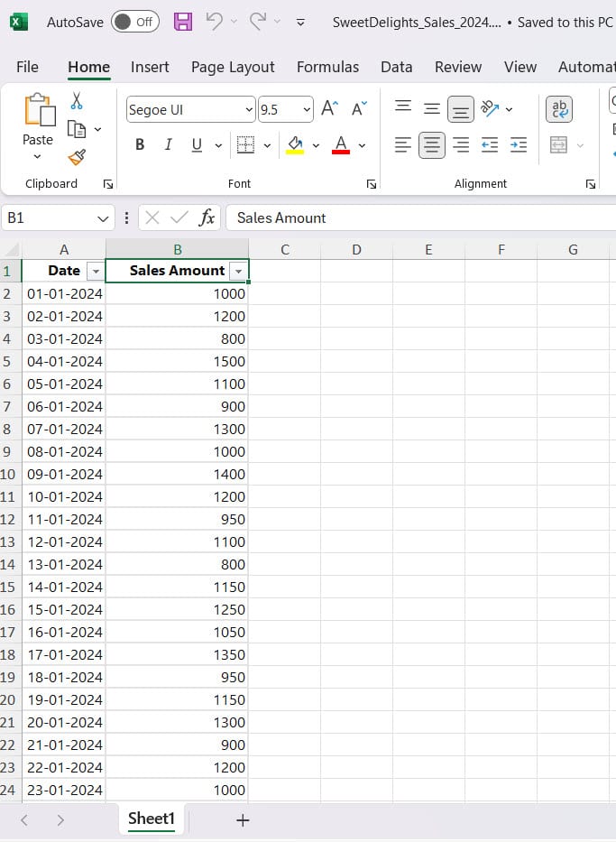Image resolution: width=616 pixels, height=842 pixels.
Task: Expand the Borders options arrow
Action: pos(267,145)
